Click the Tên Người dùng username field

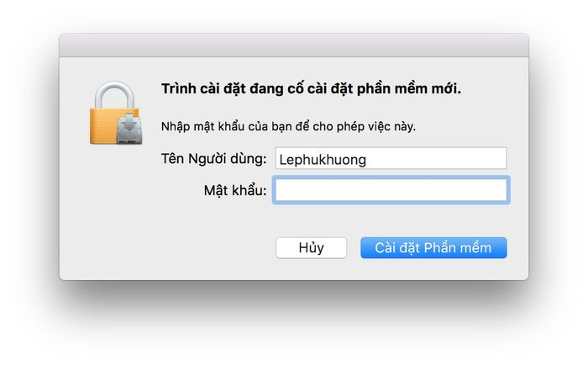[x=391, y=159]
